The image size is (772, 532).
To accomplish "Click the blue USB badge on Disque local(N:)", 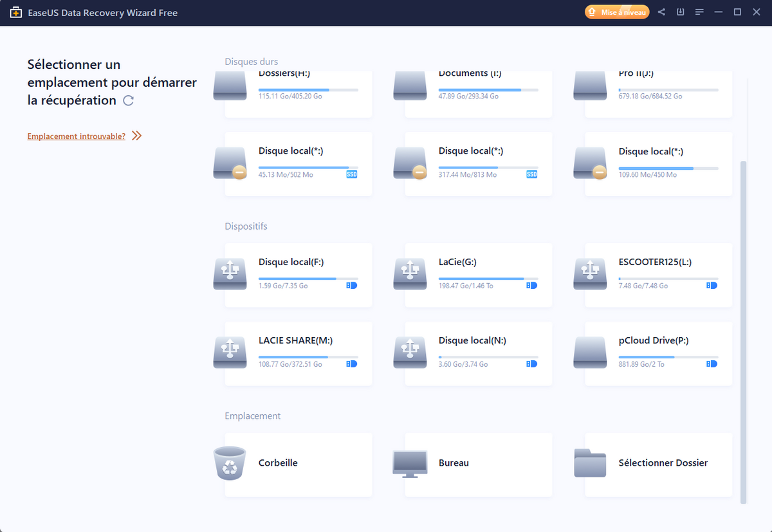I will coord(532,363).
